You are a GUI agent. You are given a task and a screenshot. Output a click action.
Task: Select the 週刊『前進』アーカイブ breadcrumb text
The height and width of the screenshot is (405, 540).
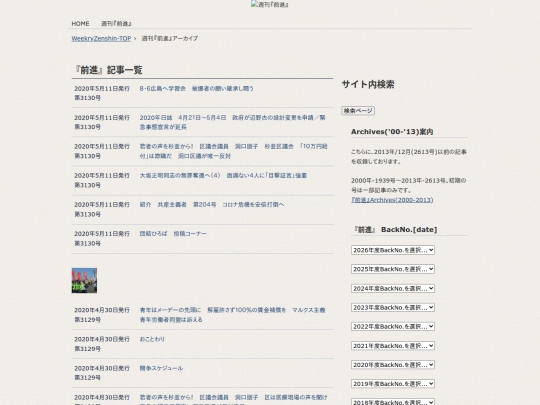click(x=170, y=39)
